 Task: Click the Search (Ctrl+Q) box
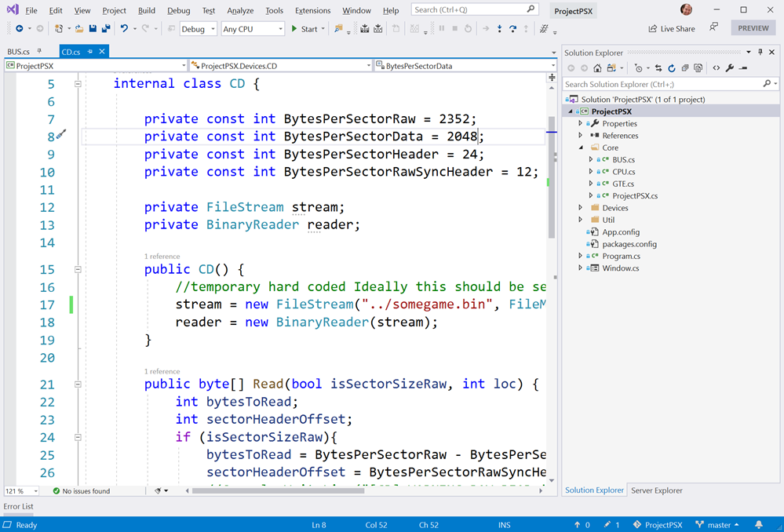[x=474, y=9]
